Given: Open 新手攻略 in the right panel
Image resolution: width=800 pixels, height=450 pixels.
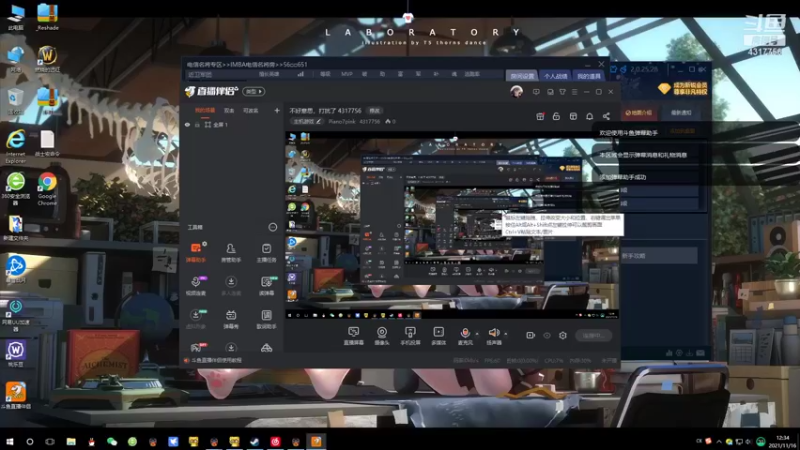Looking at the screenshot, I should (659, 256).
